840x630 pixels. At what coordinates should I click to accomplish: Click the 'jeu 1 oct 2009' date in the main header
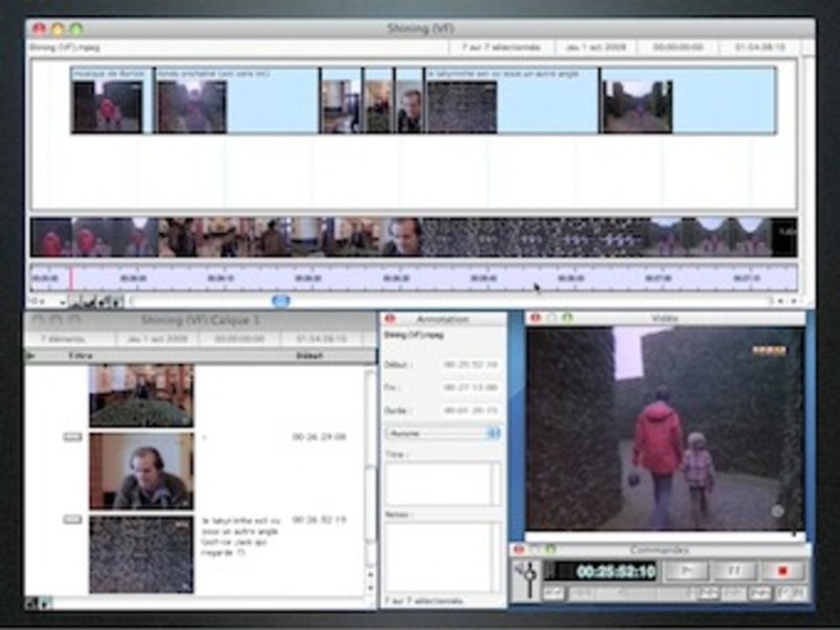click(596, 47)
